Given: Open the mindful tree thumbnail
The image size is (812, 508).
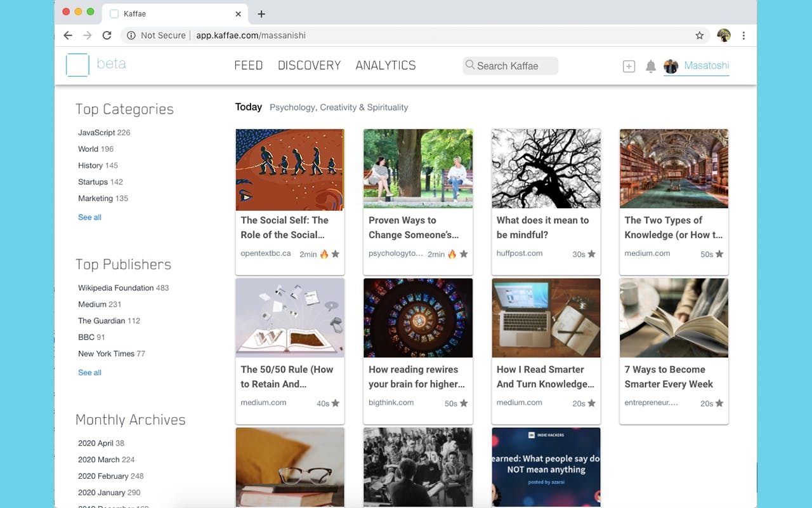Looking at the screenshot, I should pyautogui.click(x=546, y=169).
